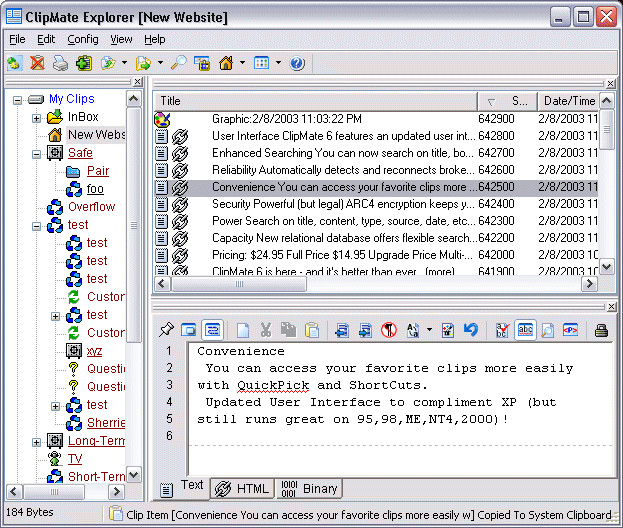Open dropdown arrow next to view layout icon
623x528 pixels.
pyautogui.click(x=278, y=63)
